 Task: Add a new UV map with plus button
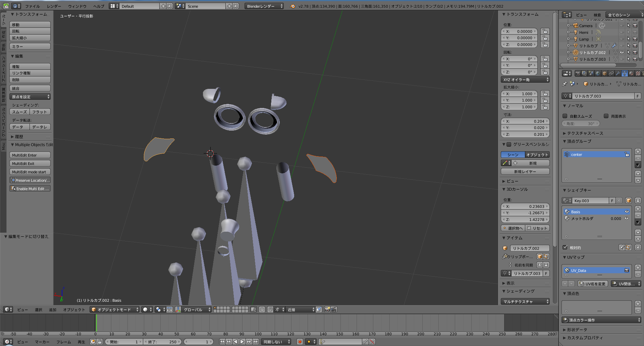tap(638, 267)
